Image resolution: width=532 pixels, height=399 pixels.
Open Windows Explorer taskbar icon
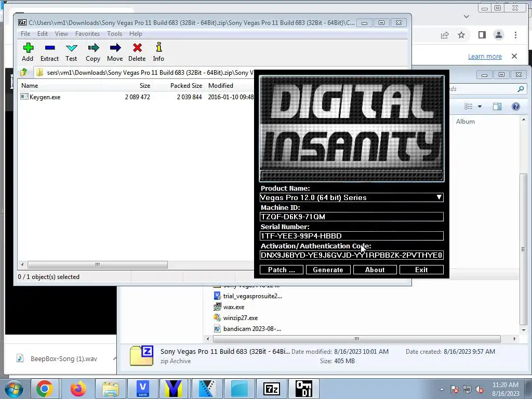click(111, 389)
